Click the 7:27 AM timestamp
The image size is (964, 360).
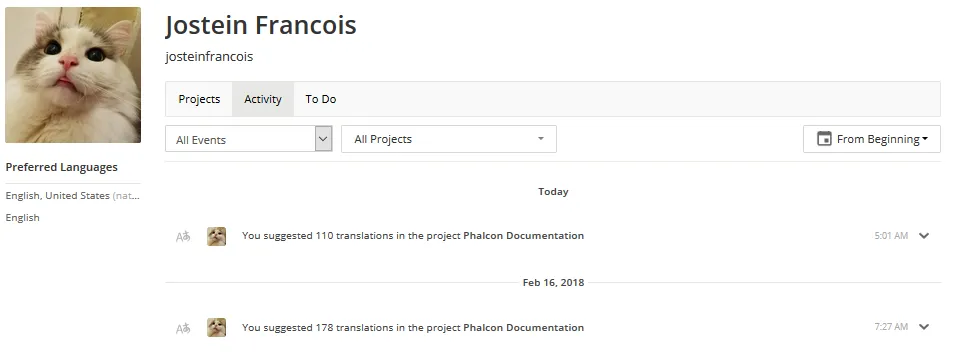click(x=891, y=327)
